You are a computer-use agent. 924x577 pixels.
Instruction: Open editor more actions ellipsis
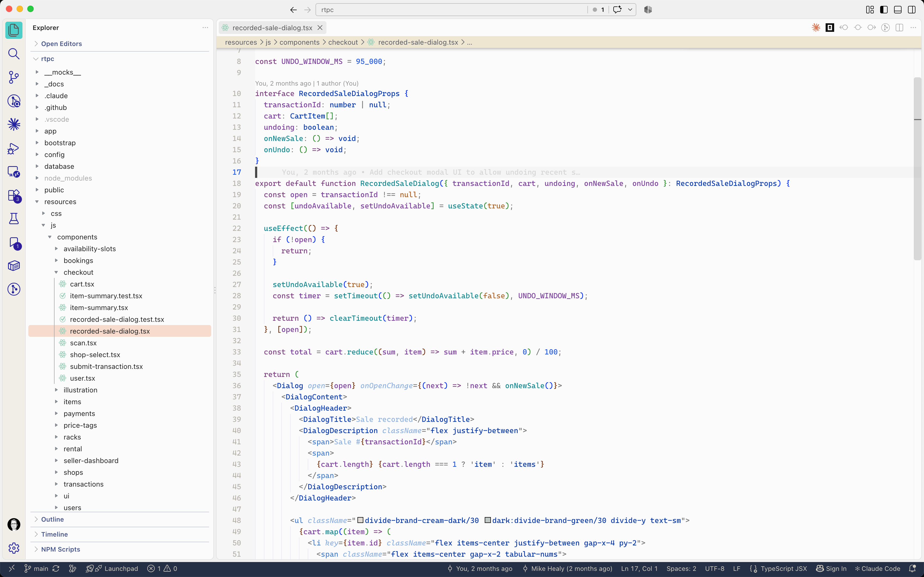[913, 28]
